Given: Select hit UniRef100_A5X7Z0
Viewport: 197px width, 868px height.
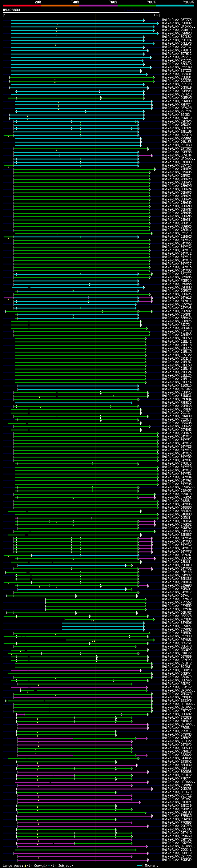Looking at the screenshot, I should tap(177, 61).
